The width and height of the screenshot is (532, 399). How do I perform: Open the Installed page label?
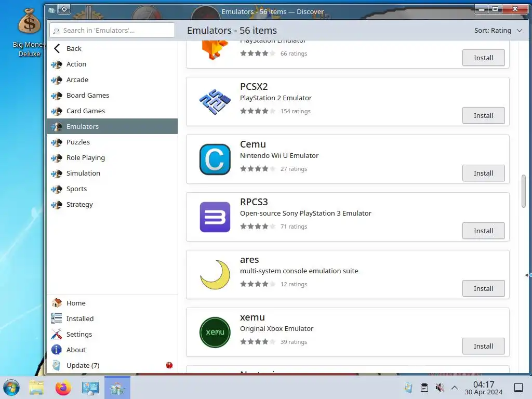pos(80,318)
